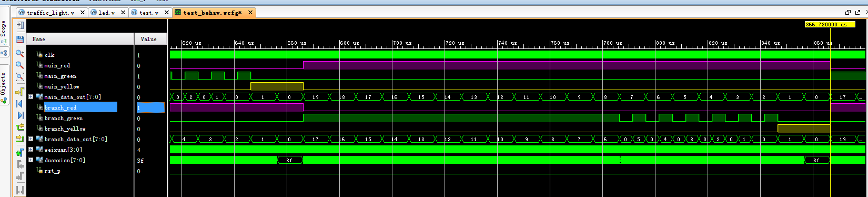Click the yellow 866.720000 us cursor label

[x=830, y=24]
